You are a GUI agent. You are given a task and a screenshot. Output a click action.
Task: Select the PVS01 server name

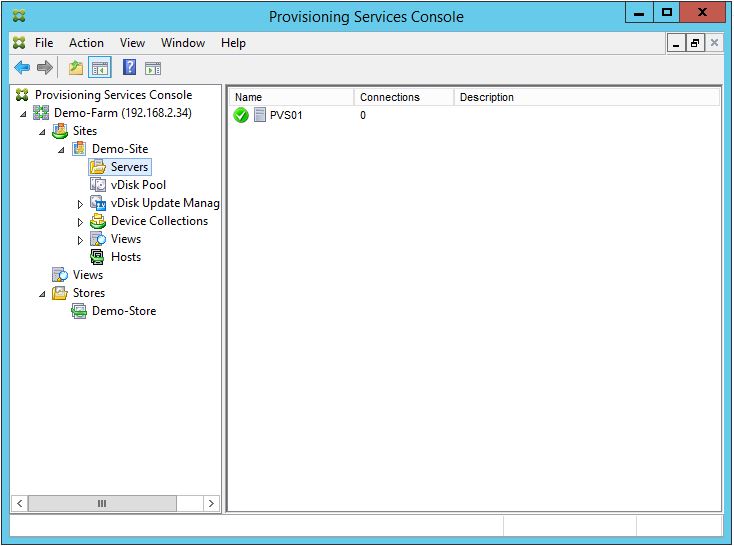(x=286, y=115)
